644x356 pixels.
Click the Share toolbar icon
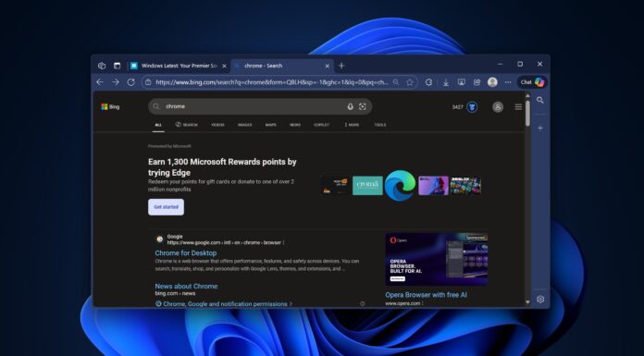coord(477,82)
